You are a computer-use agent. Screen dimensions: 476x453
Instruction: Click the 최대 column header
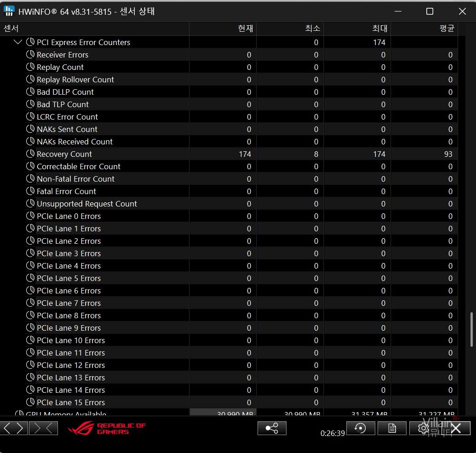click(x=357, y=29)
